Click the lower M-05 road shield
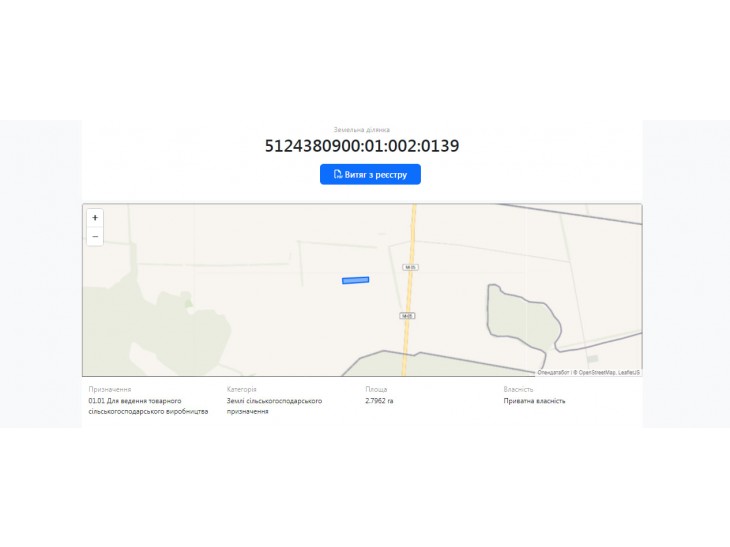The width and height of the screenshot is (730, 547). (x=407, y=316)
